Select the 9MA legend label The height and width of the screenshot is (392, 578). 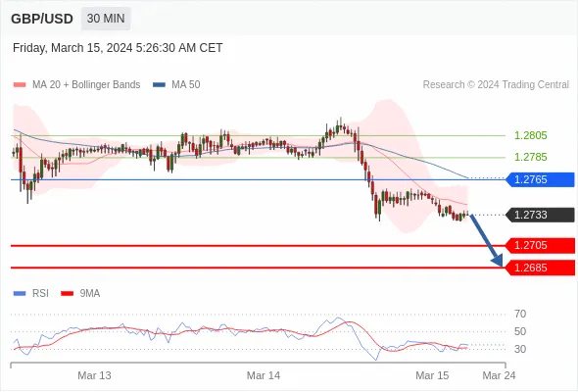[x=90, y=294]
